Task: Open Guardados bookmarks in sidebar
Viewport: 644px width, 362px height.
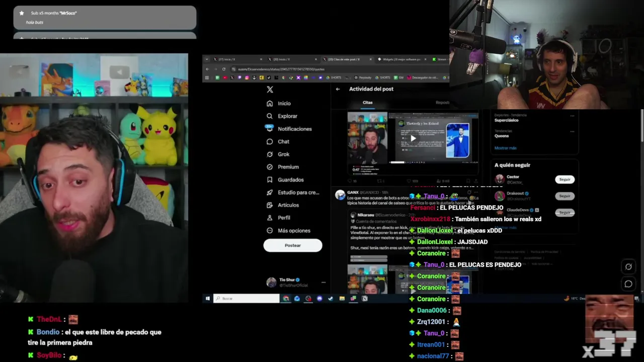Action: click(x=285, y=179)
